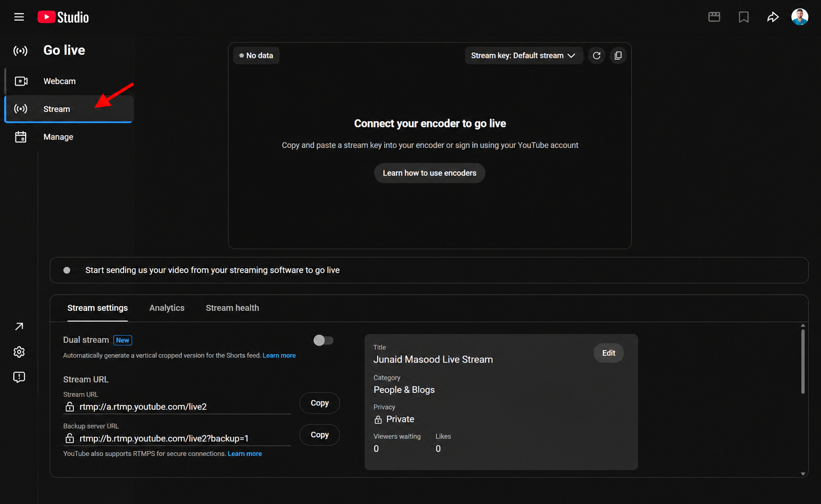Click the share arrow icon
The height and width of the screenshot is (504, 821).
773,17
